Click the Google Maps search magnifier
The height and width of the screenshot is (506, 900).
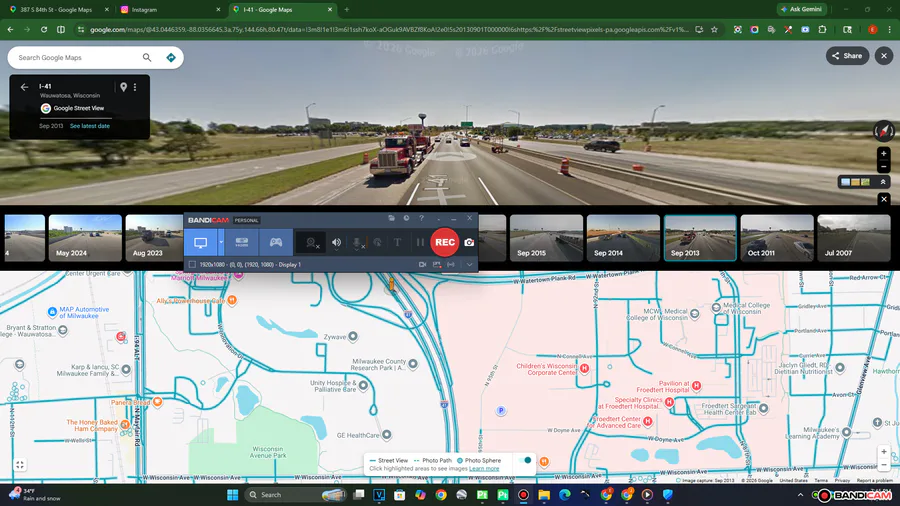147,57
